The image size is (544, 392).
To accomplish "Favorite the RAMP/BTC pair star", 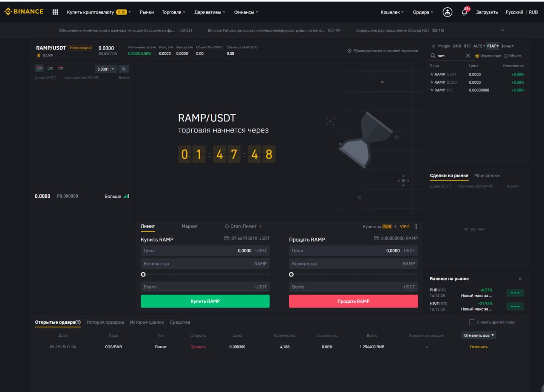I will [432, 90].
